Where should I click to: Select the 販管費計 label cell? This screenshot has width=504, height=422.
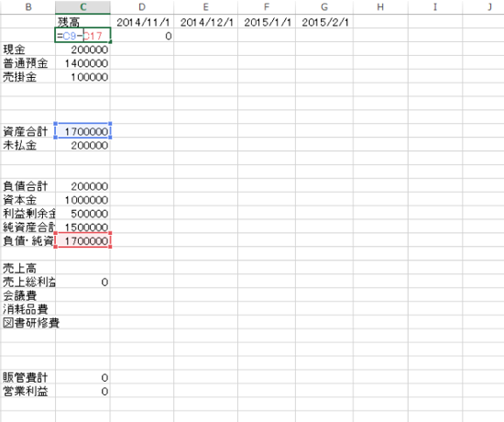click(28, 377)
